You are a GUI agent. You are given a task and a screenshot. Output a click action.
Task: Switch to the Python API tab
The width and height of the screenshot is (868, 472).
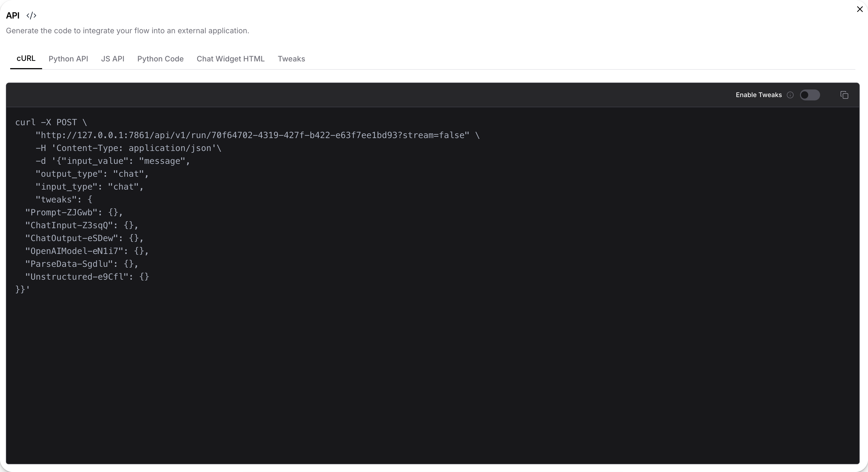coord(68,59)
